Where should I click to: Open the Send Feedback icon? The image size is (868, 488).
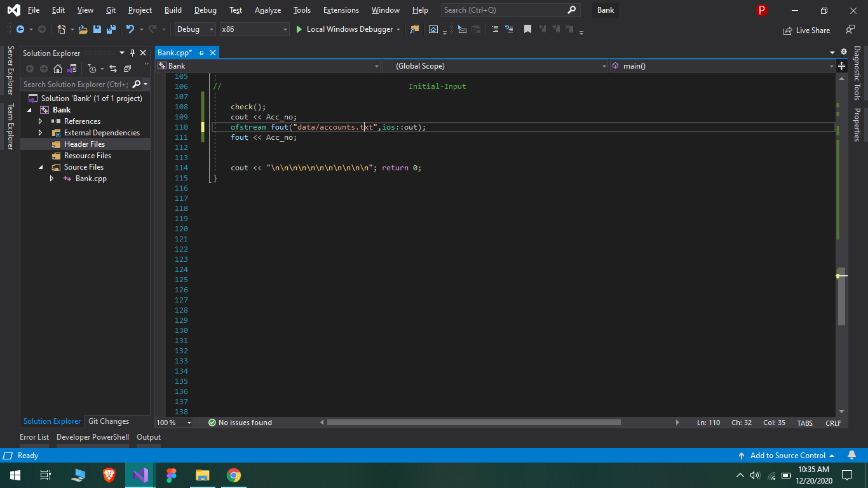click(850, 30)
